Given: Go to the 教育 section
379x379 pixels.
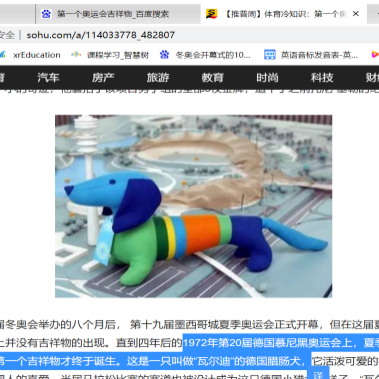Looking at the screenshot, I should (213, 77).
